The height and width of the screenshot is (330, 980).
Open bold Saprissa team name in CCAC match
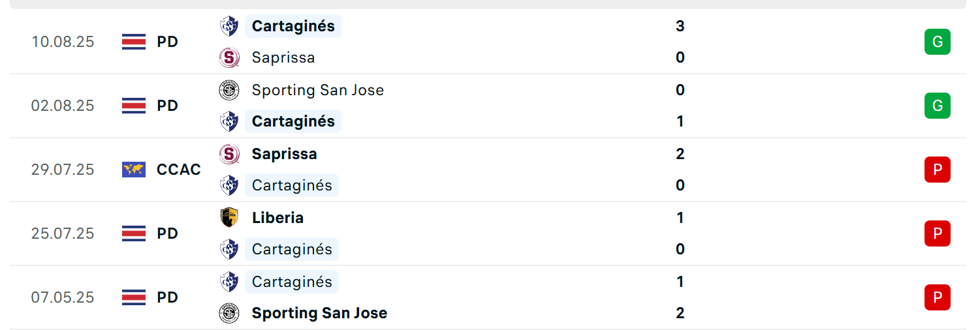coord(285,154)
